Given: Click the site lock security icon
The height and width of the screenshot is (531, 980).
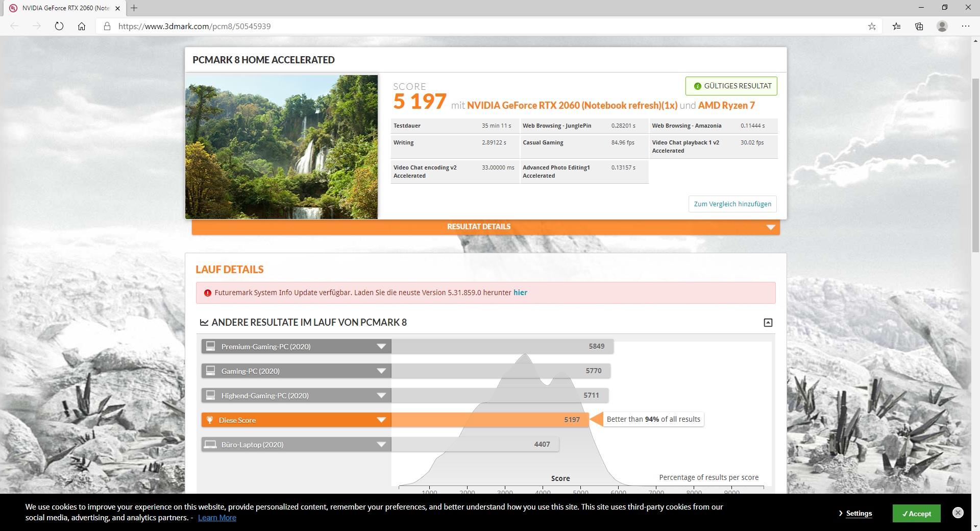Looking at the screenshot, I should 107,26.
